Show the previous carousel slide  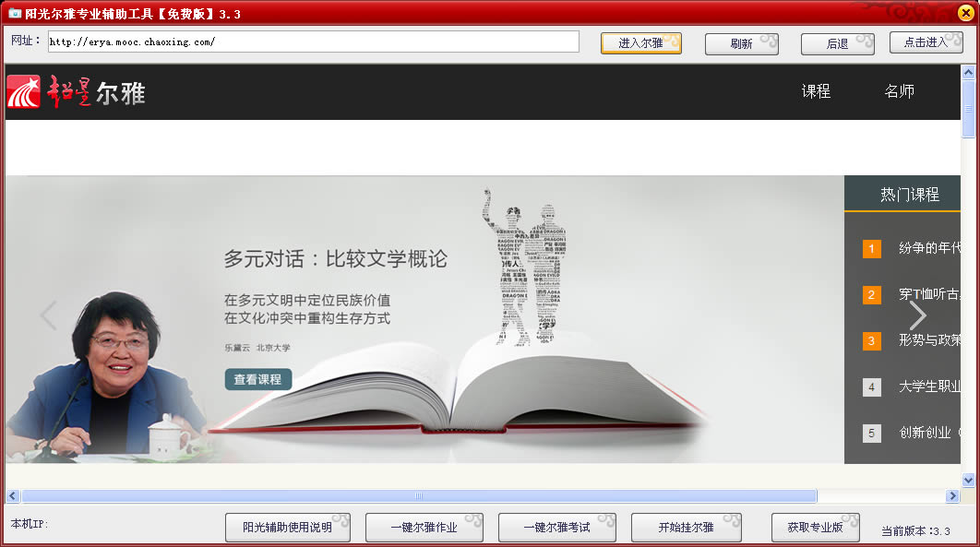(49, 315)
